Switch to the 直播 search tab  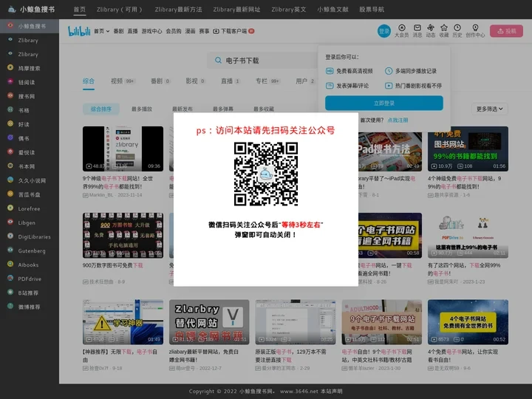pos(231,81)
